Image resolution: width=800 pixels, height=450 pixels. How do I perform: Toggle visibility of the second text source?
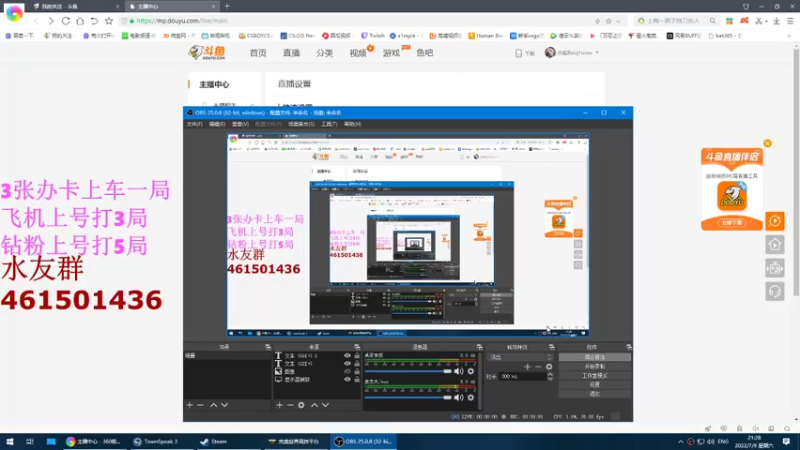pos(347,364)
